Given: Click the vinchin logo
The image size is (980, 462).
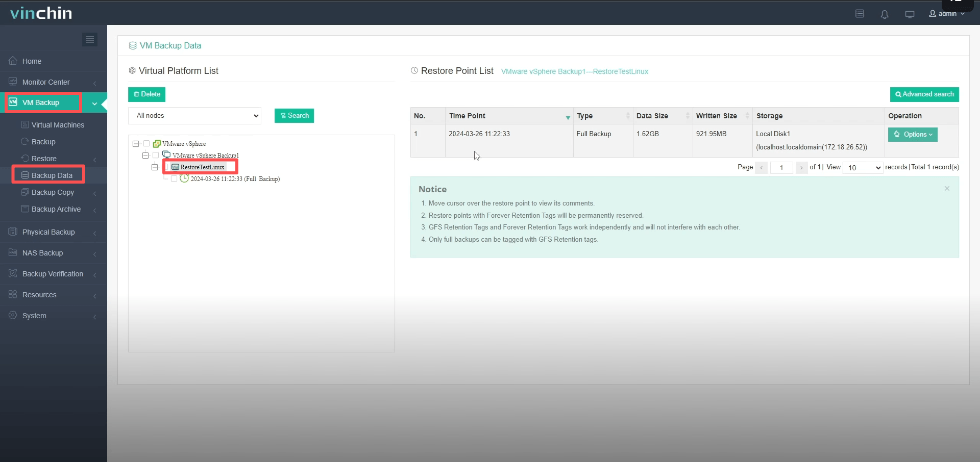Looking at the screenshot, I should (x=41, y=13).
